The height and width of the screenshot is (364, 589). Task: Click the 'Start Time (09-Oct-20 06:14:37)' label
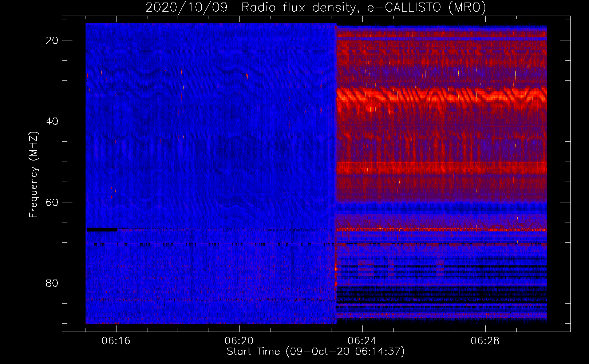click(x=316, y=352)
